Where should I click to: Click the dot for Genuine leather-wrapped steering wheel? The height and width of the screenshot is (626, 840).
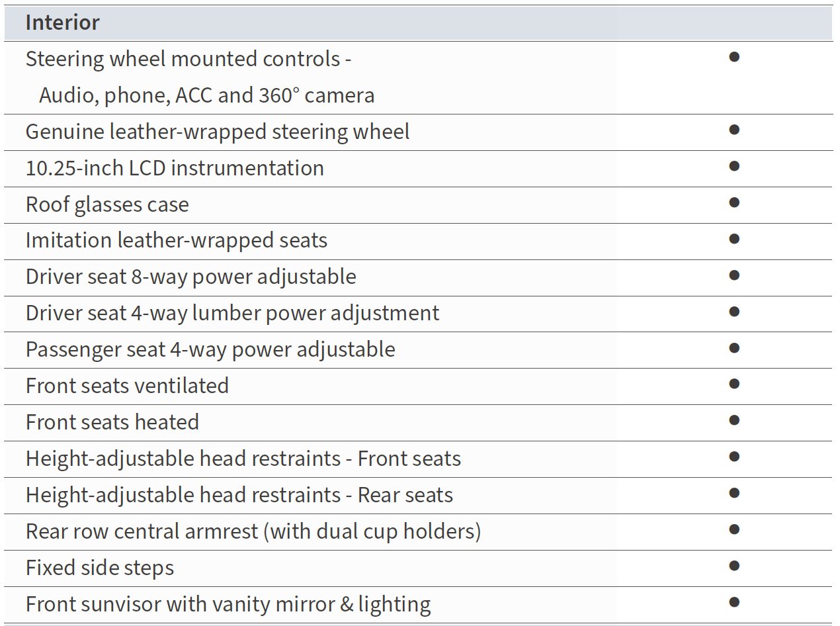pyautogui.click(x=734, y=130)
